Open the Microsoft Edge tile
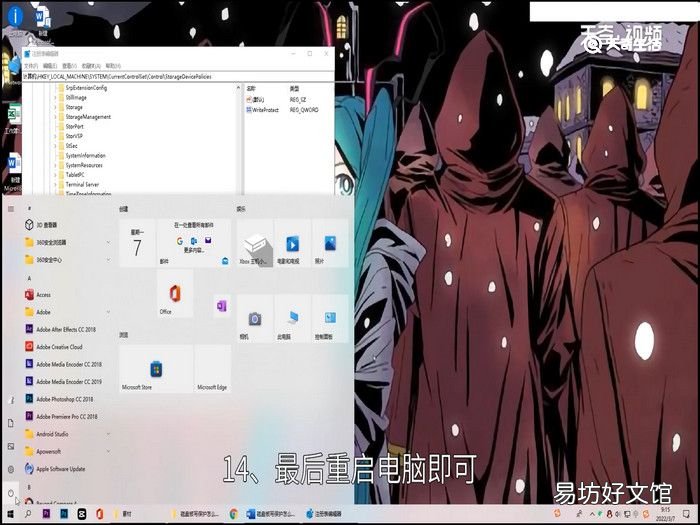Screen dimensions: 700x525 coord(212,369)
